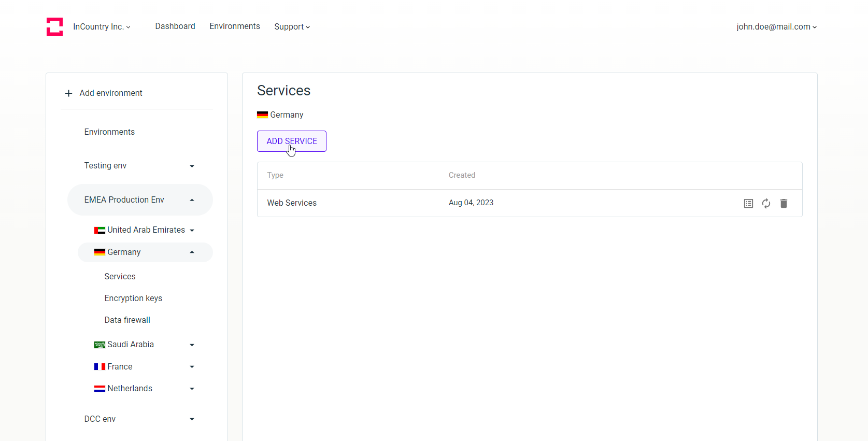868x441 pixels.
Task: Click the InCountry logo icon
Action: [54, 27]
